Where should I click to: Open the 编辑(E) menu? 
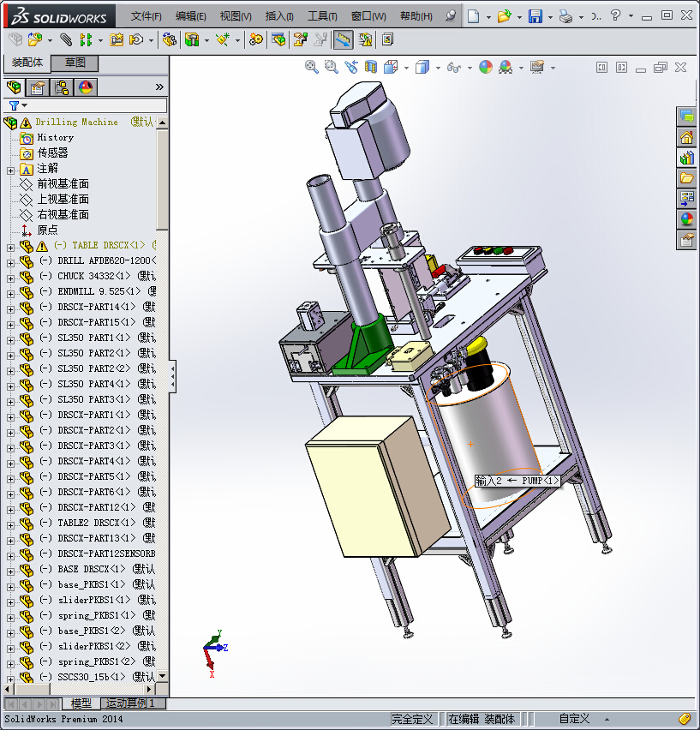click(x=191, y=16)
